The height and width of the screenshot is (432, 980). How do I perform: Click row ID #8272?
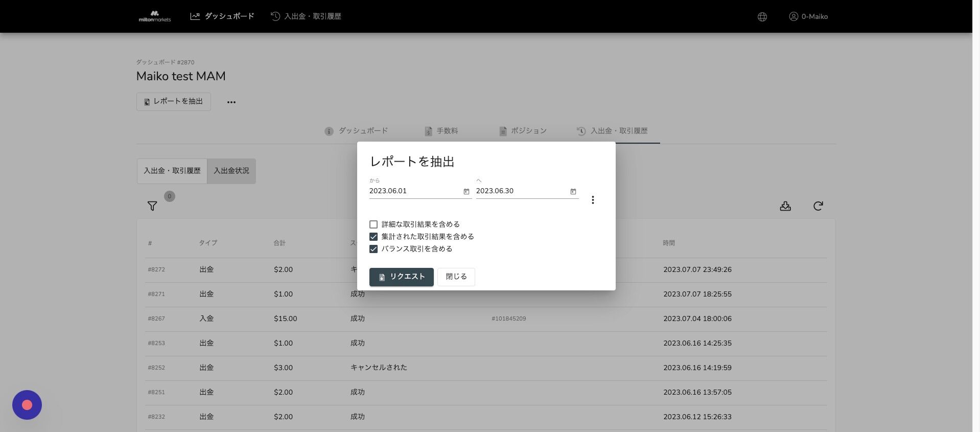pyautogui.click(x=156, y=270)
